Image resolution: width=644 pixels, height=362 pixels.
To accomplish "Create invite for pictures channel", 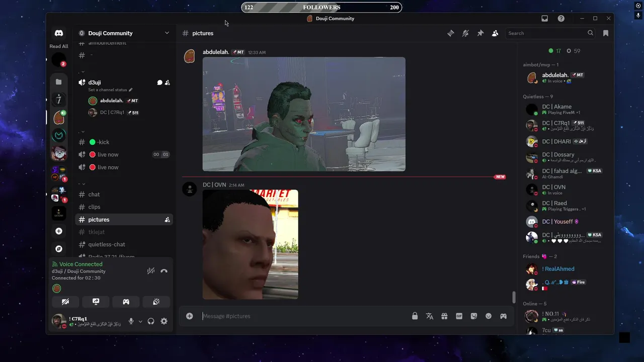I will [x=167, y=220].
